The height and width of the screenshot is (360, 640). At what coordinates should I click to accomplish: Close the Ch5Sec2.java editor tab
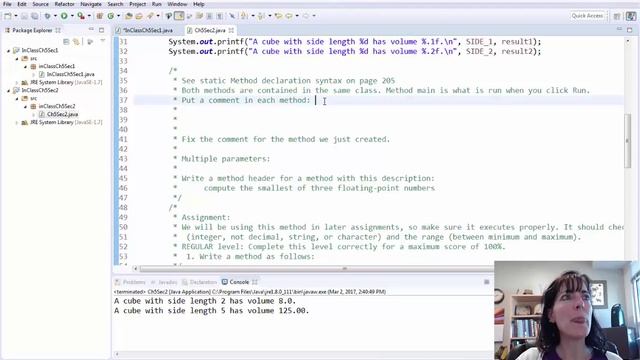(231, 30)
